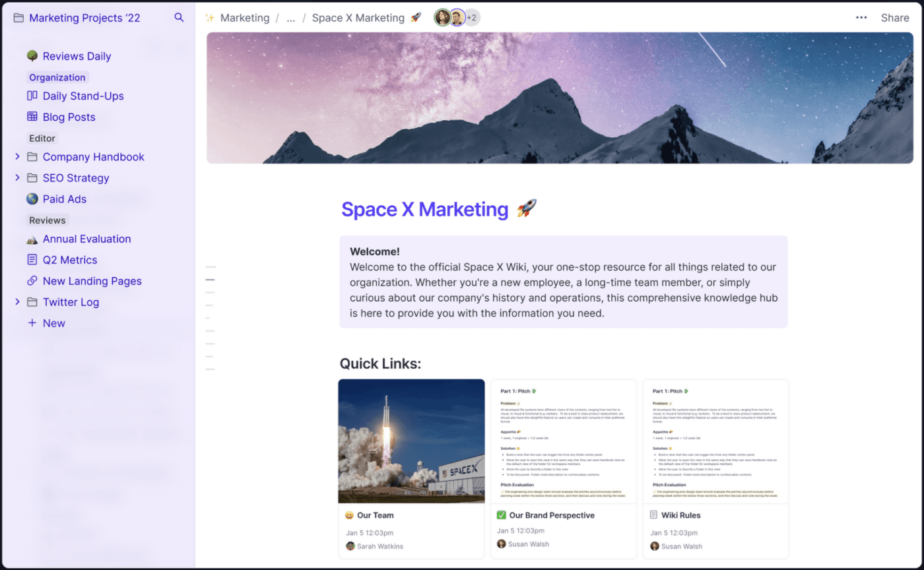Click the sparkle icon before Marketing breadcrumb

coord(210,18)
